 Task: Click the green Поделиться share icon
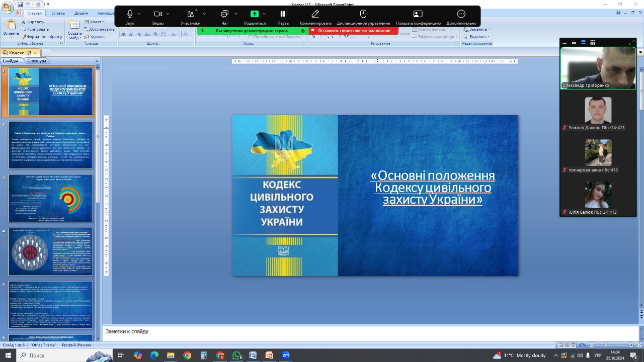click(x=254, y=14)
